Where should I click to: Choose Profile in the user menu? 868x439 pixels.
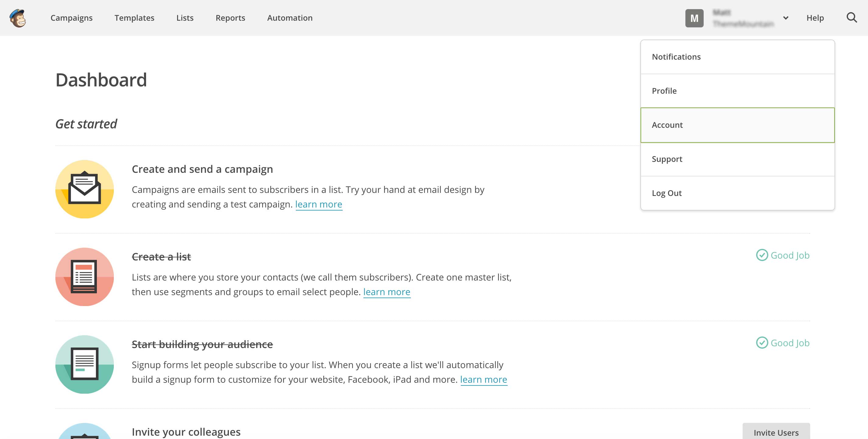coord(737,91)
